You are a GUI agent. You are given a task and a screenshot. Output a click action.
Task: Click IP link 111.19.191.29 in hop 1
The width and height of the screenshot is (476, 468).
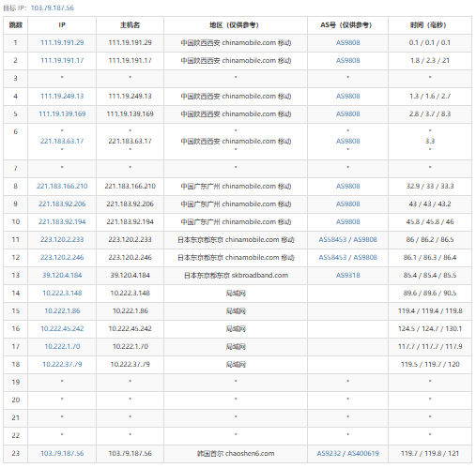pyautogui.click(x=62, y=42)
